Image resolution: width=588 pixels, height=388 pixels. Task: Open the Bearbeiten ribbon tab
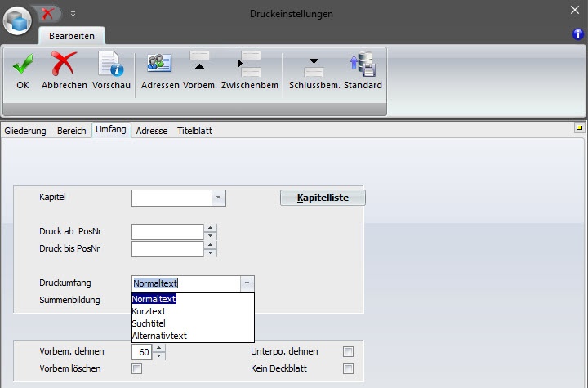[72, 36]
